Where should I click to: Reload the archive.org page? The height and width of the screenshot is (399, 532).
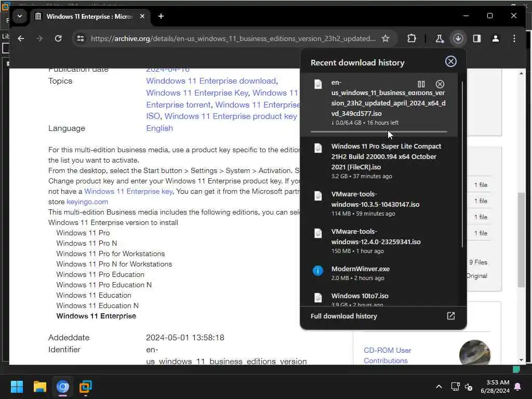point(58,38)
